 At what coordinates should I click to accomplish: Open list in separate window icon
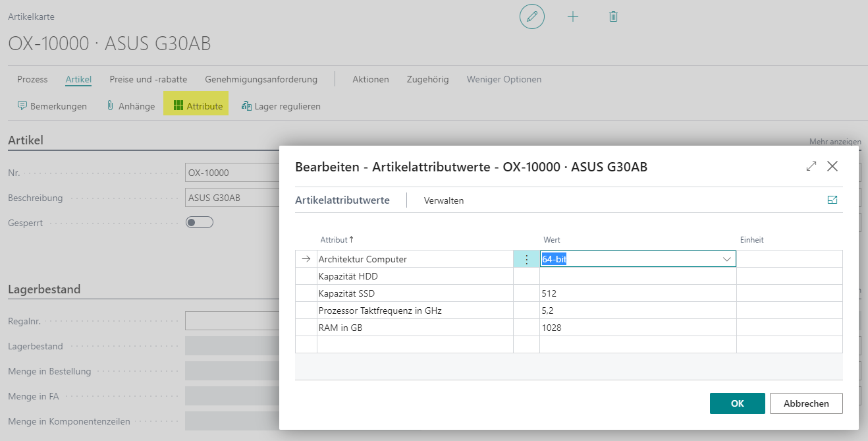(x=832, y=200)
